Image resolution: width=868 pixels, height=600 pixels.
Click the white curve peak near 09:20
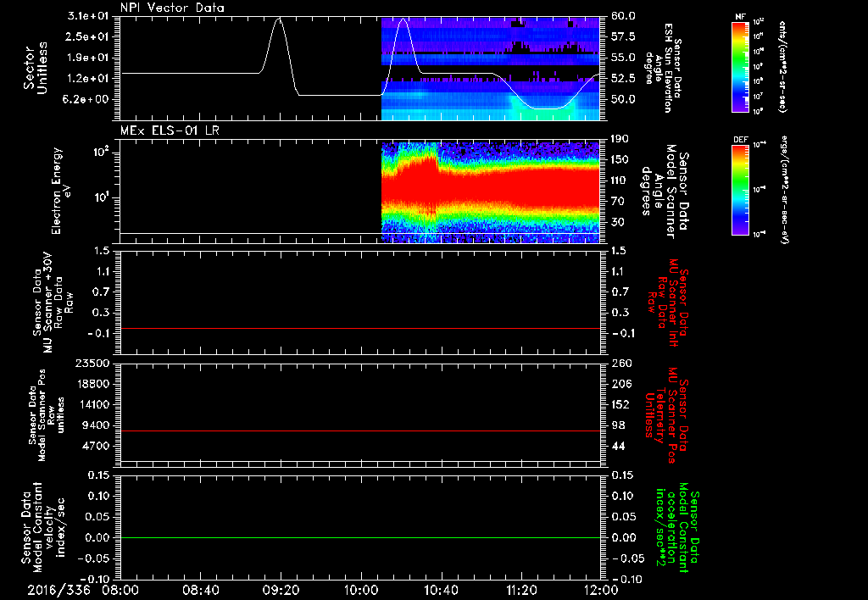pyautogui.click(x=279, y=19)
